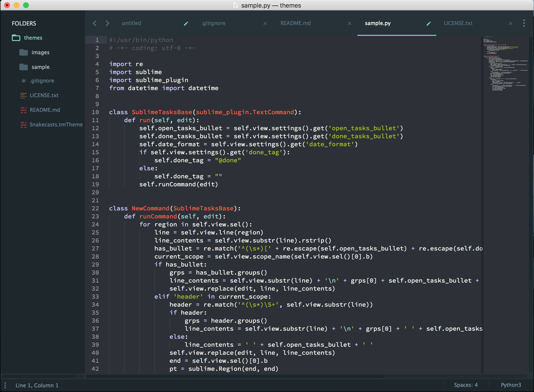534x392 pixels.
Task: Click the minimap code preview
Action: pos(505,64)
